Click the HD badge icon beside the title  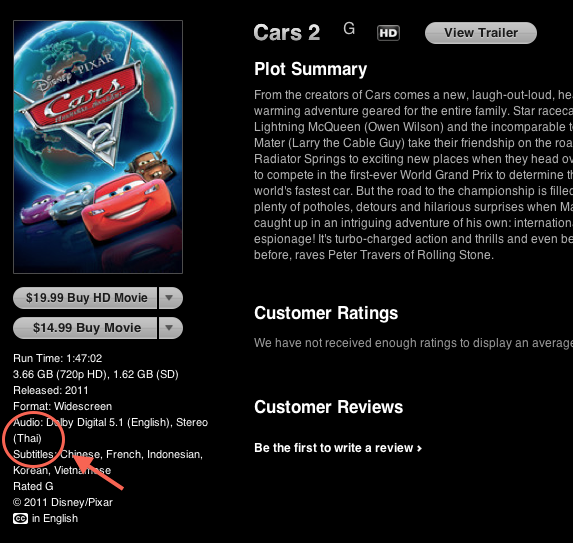click(388, 33)
